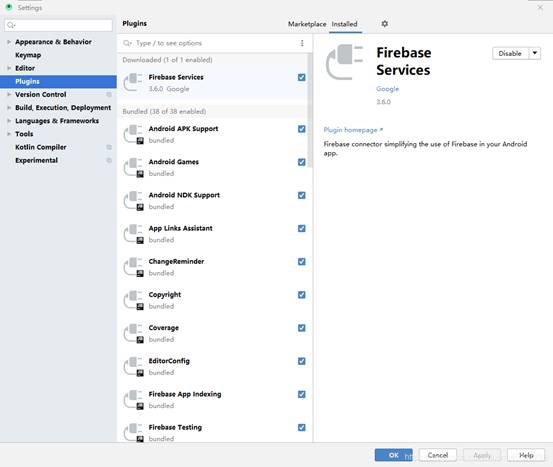Select the EditorConfig plugin icon
The height and width of the screenshot is (467, 553).
[133, 366]
